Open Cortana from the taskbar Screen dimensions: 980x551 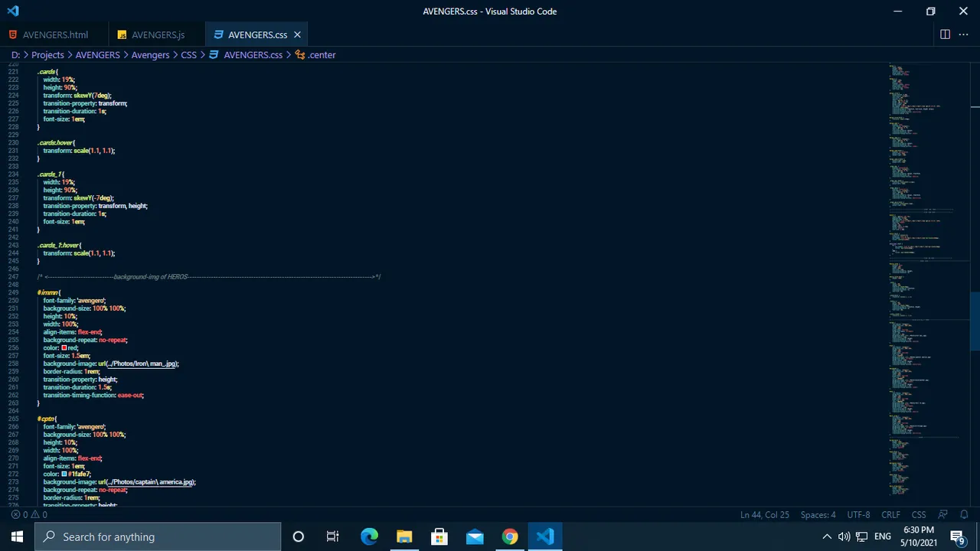(298, 536)
